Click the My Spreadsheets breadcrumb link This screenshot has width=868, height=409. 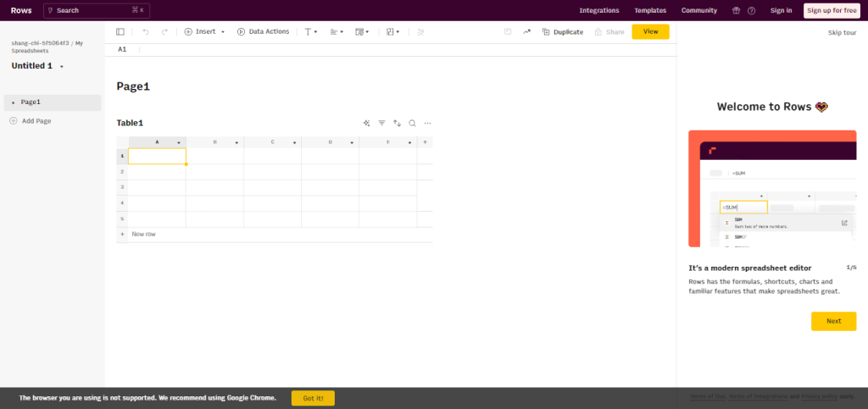47,47
